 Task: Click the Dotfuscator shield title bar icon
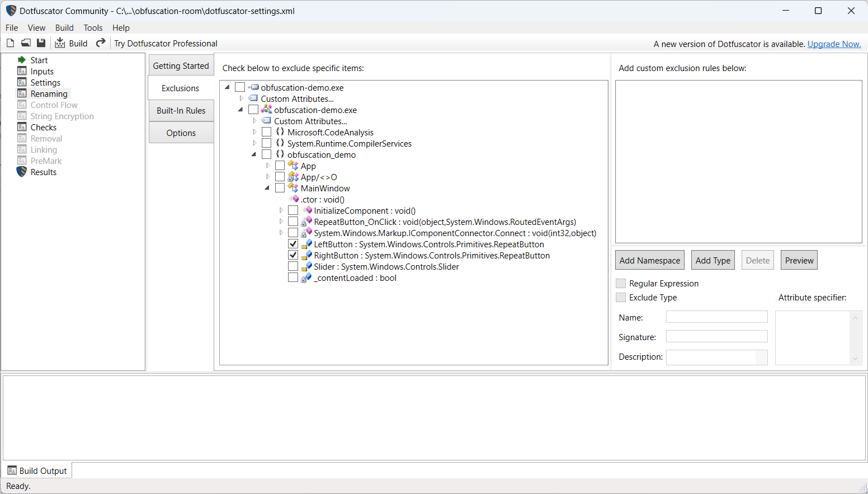click(11, 11)
